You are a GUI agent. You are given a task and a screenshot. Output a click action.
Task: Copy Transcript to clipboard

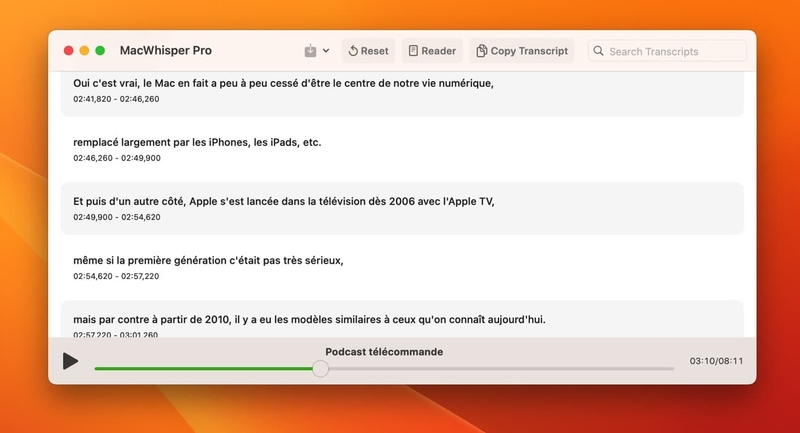(x=522, y=50)
